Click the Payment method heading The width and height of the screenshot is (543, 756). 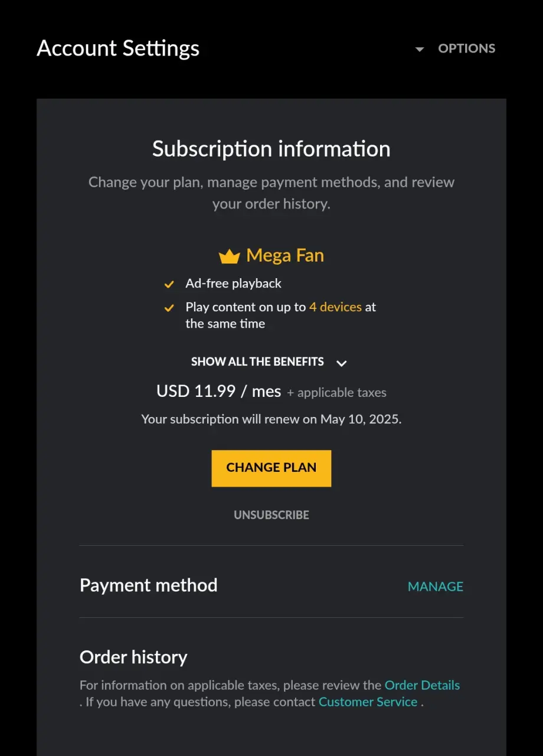tap(149, 585)
